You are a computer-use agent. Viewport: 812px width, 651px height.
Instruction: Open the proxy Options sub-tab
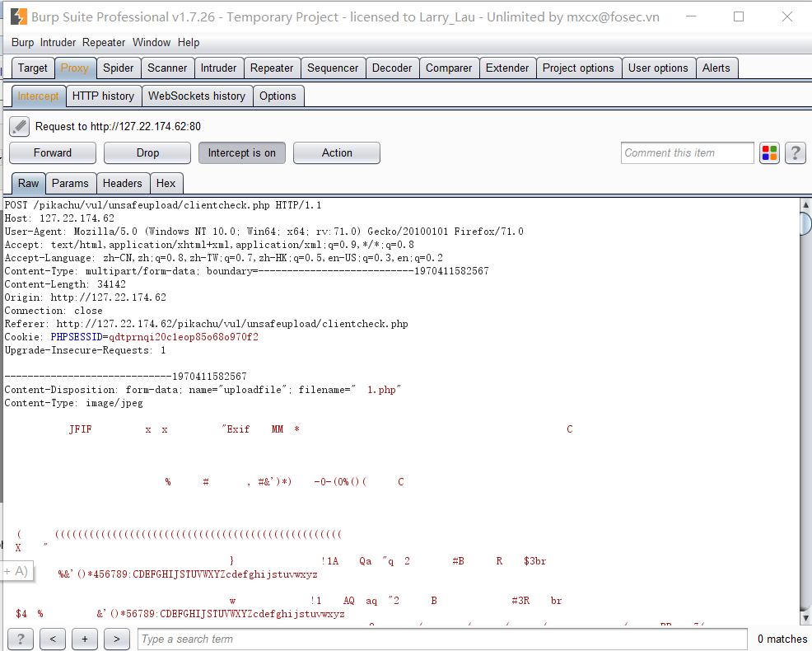pos(278,96)
